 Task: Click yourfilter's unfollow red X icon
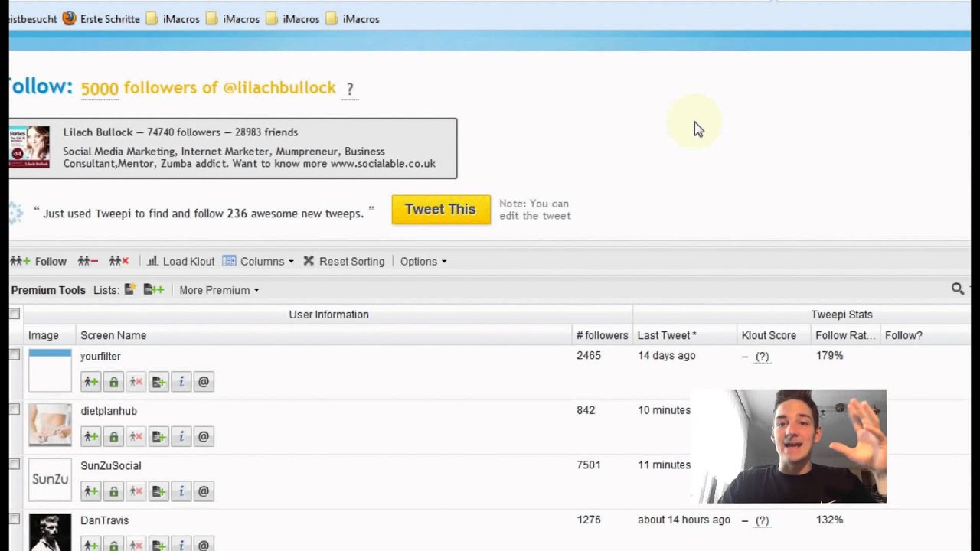pyautogui.click(x=136, y=382)
